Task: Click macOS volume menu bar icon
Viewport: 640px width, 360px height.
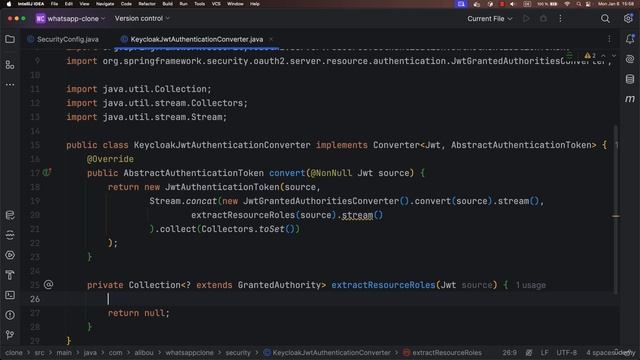Action: point(513,4)
